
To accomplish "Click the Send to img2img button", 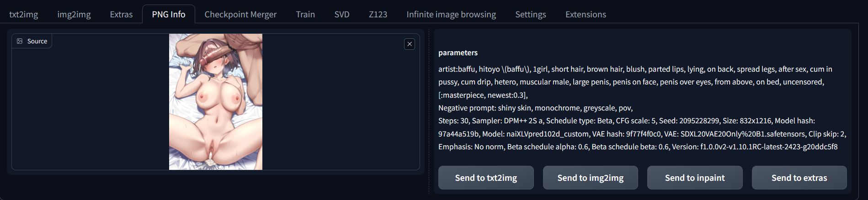I will point(591,178).
